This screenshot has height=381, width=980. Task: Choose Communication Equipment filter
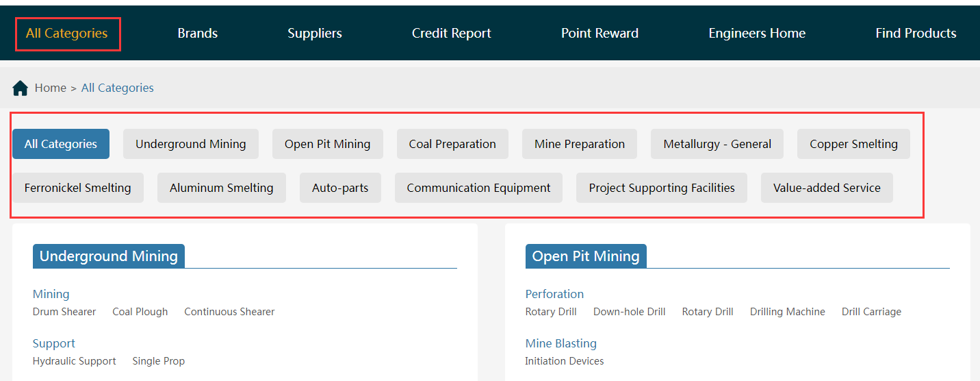click(478, 188)
